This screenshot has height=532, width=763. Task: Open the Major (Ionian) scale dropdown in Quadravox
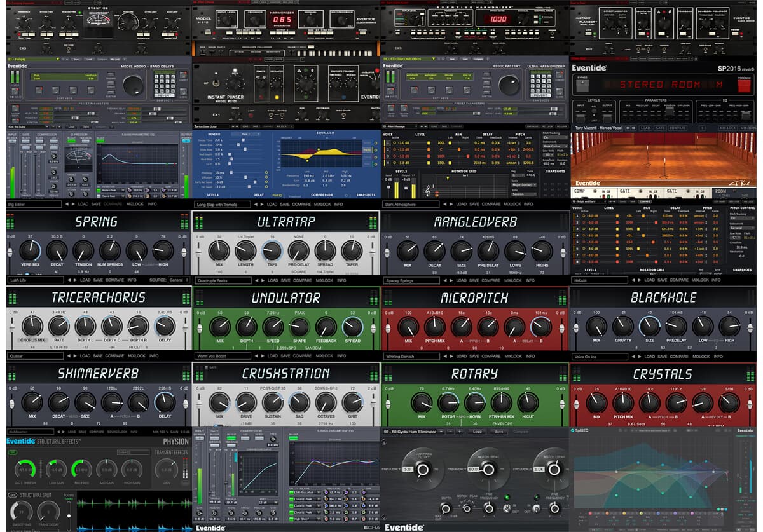click(524, 185)
